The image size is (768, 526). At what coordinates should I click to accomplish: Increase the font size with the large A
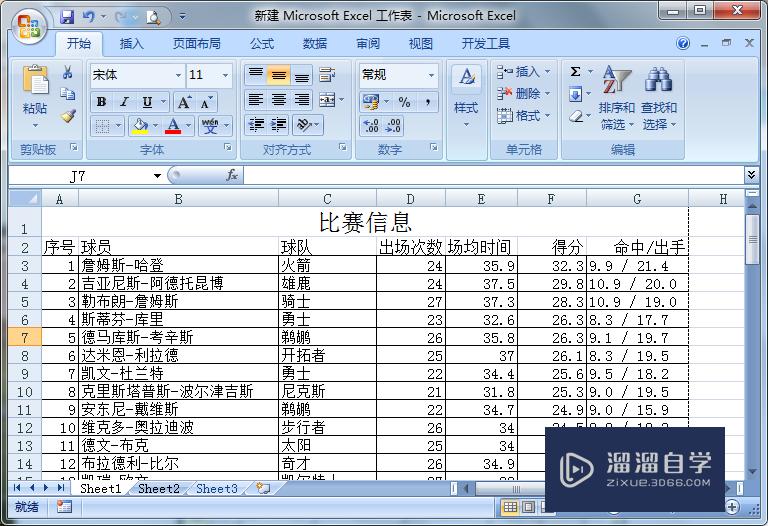click(184, 102)
